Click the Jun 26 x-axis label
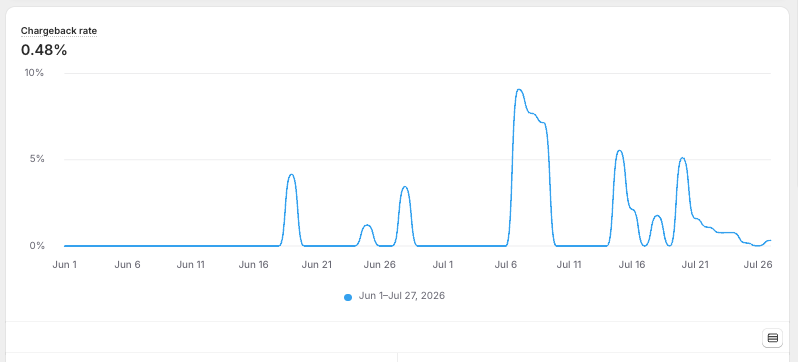Image resolution: width=798 pixels, height=362 pixels. pos(380,265)
